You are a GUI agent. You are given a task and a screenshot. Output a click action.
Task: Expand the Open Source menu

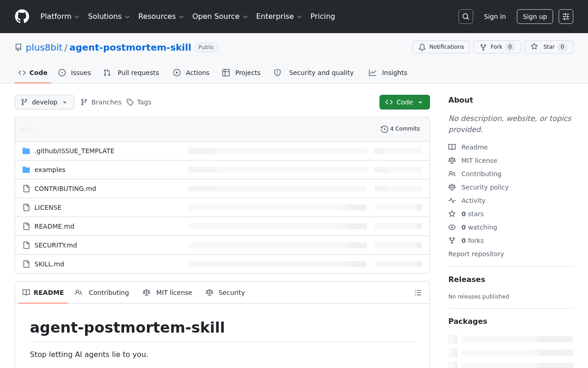220,17
